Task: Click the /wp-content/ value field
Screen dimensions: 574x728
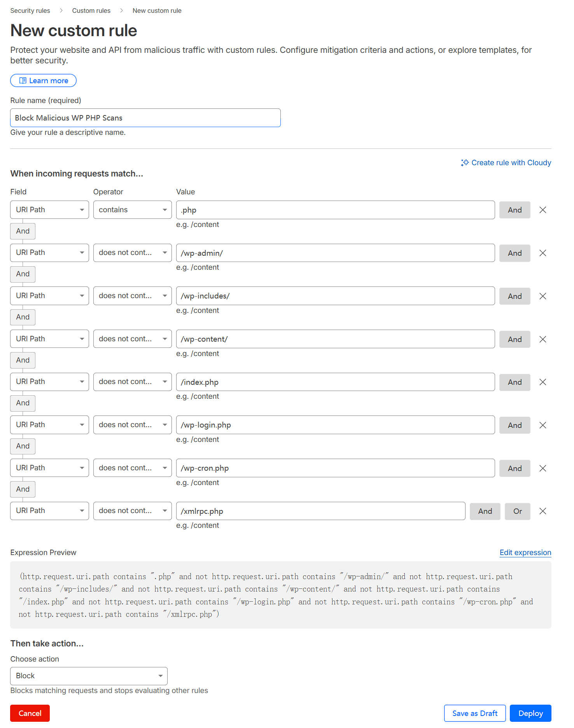Action: coord(335,339)
